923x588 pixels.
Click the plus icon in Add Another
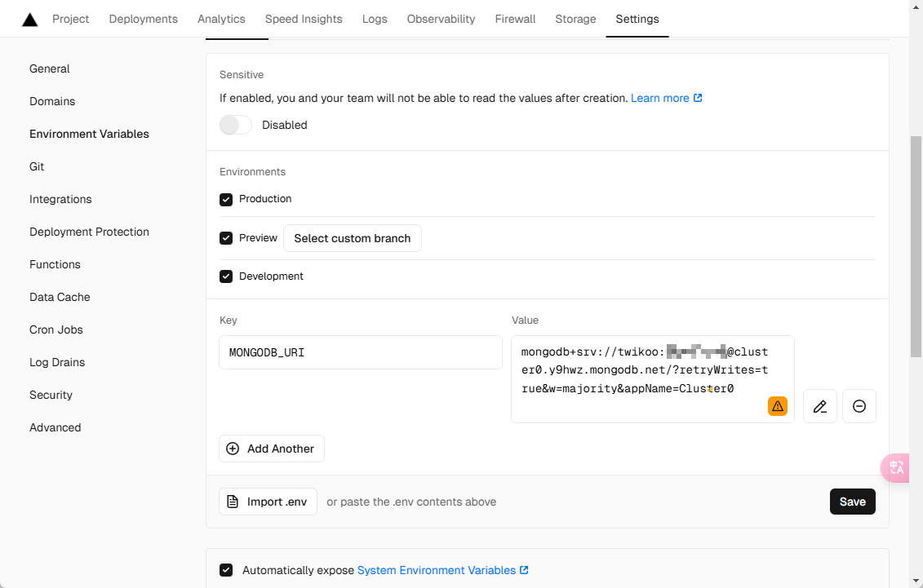pyautogui.click(x=233, y=449)
